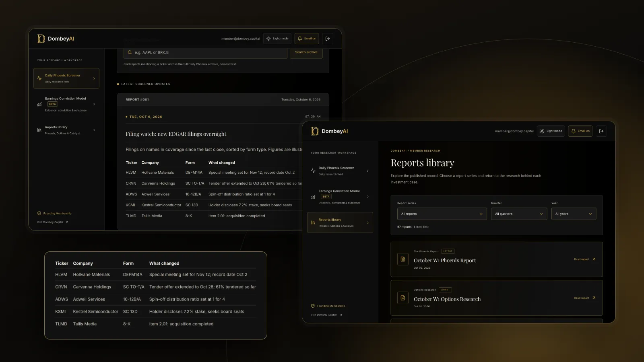Image resolution: width=644 pixels, height=362 pixels.
Task: Toggle Light mode in the screener window
Action: tap(277, 39)
